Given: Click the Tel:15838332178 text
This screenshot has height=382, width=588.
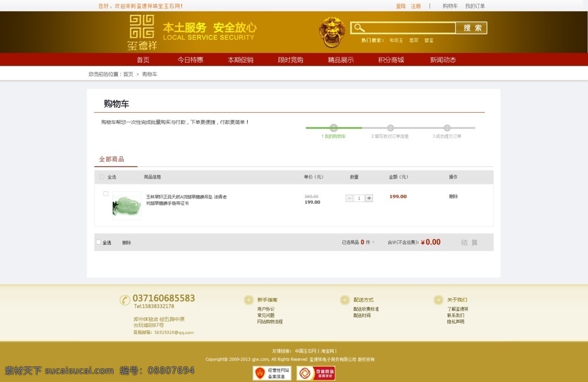Looking at the screenshot, I should 154,306.
